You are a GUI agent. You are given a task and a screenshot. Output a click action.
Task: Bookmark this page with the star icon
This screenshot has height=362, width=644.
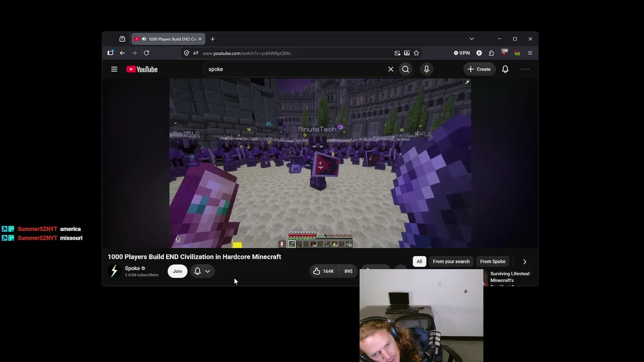[x=416, y=53]
